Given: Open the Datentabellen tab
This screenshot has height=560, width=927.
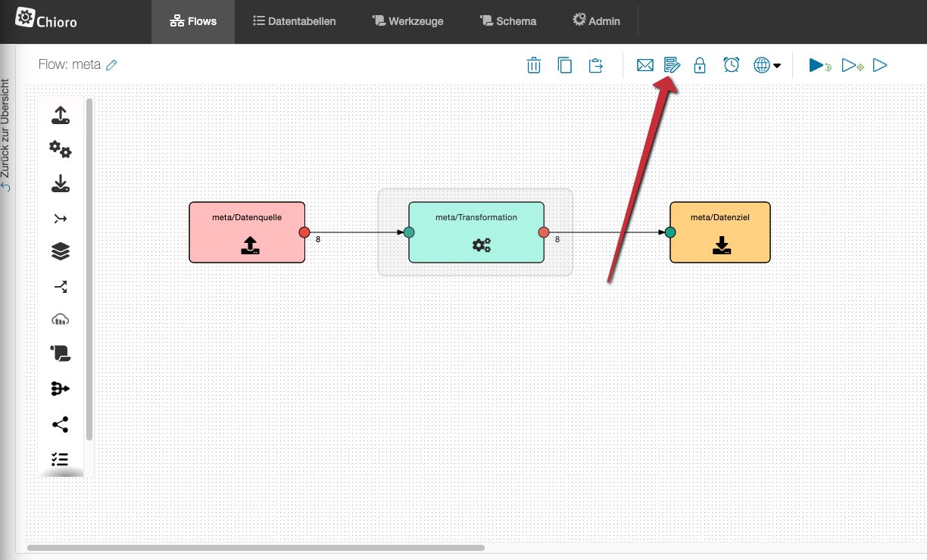Looking at the screenshot, I should (x=294, y=21).
